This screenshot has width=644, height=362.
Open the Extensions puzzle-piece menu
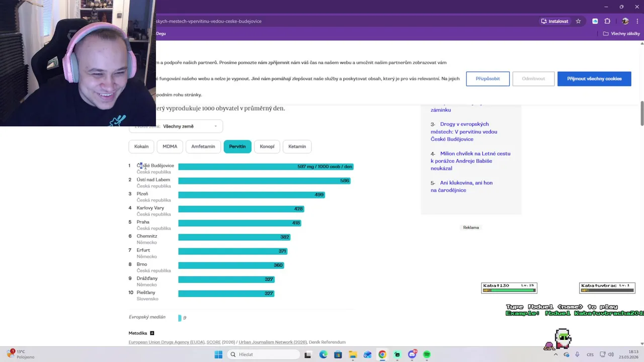click(607, 21)
